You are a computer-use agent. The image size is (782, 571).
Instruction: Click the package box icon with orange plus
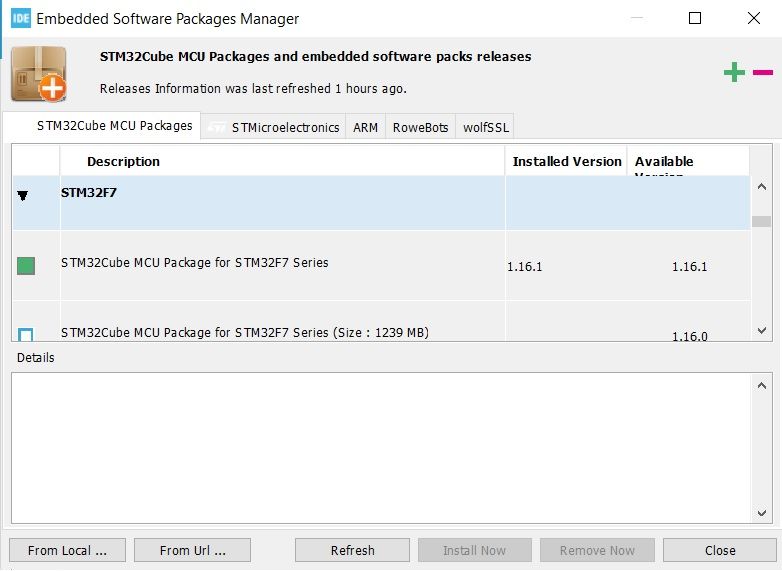pyautogui.click(x=39, y=74)
